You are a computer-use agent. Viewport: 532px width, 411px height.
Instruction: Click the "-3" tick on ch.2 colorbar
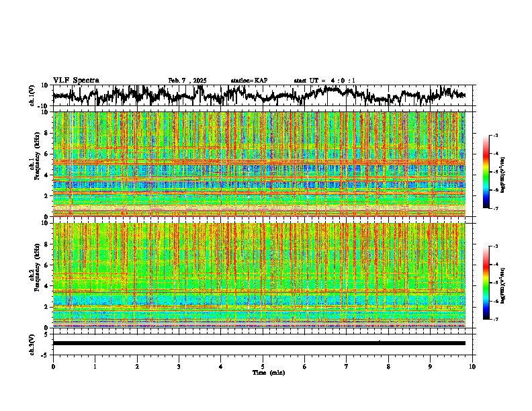(x=496, y=246)
